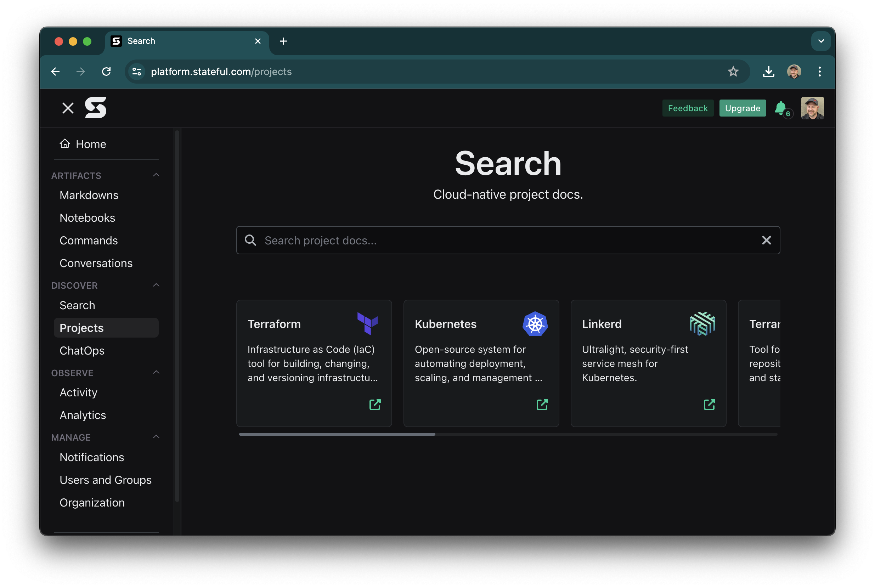The width and height of the screenshot is (875, 588).
Task: Click the Terraform card title
Action: point(274,324)
